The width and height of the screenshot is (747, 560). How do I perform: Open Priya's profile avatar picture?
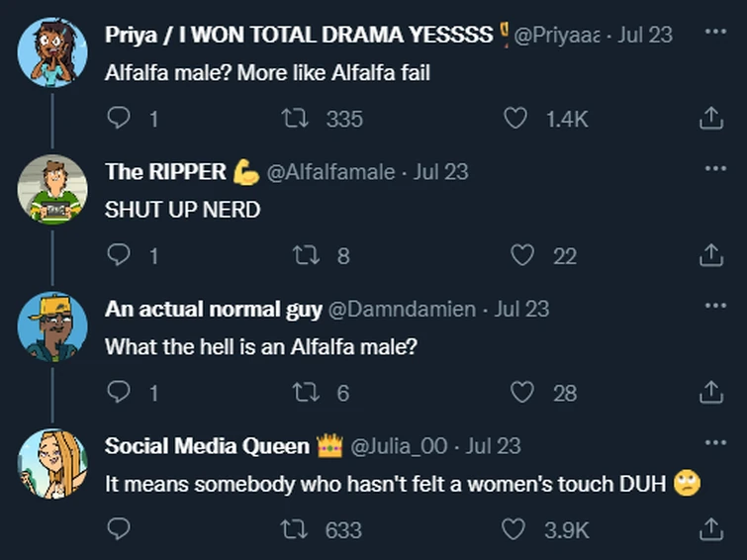[x=52, y=52]
